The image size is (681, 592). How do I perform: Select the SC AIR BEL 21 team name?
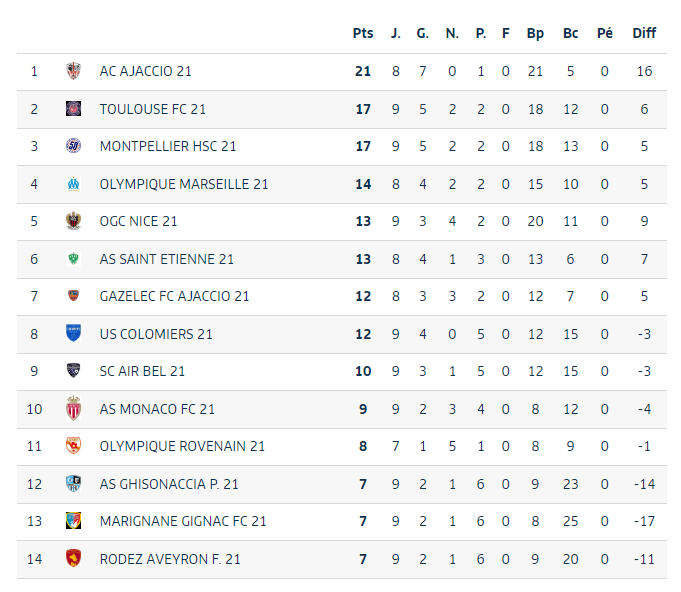point(142,371)
